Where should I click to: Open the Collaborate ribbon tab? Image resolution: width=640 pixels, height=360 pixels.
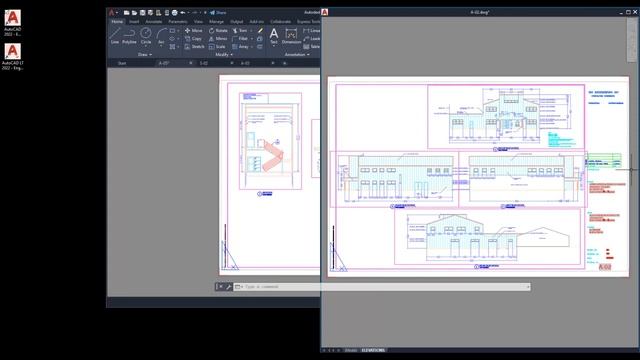280,22
